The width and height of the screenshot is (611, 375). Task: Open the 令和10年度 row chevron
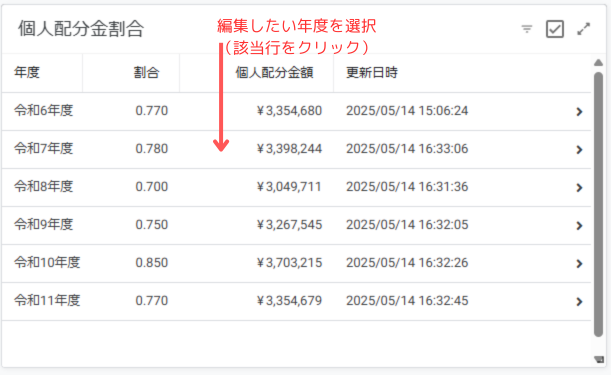(x=579, y=264)
